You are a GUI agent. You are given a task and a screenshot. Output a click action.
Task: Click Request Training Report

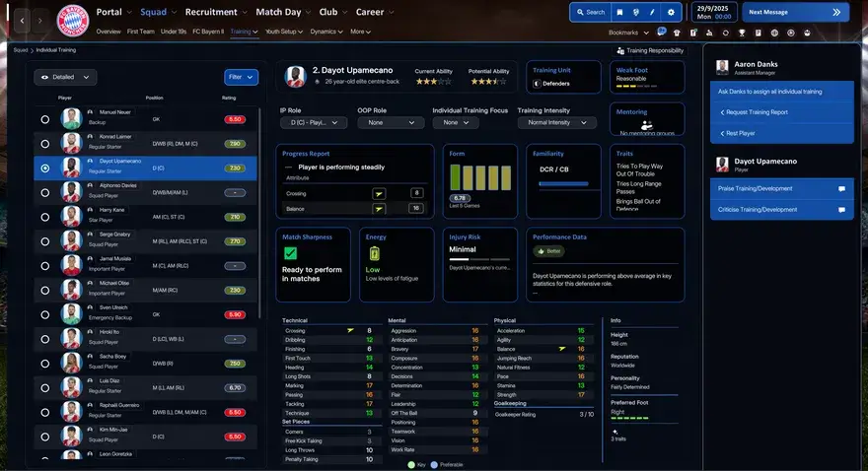[781, 112]
